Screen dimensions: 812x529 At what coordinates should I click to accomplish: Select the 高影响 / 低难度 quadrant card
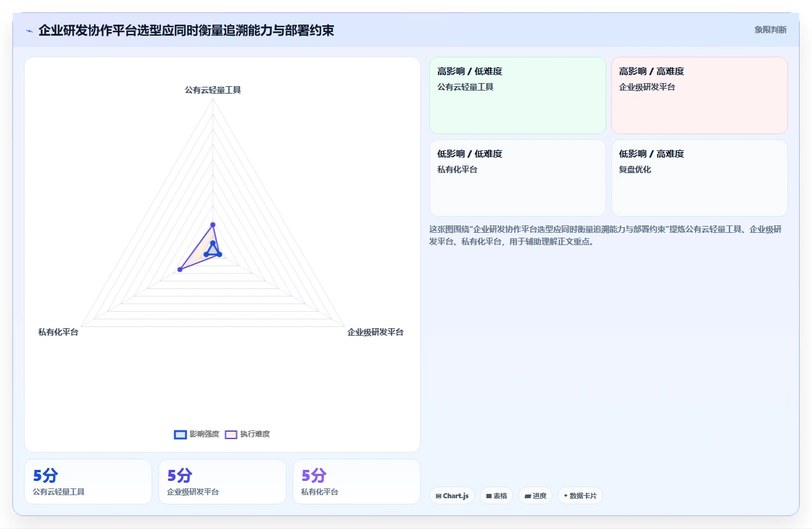coord(518,95)
